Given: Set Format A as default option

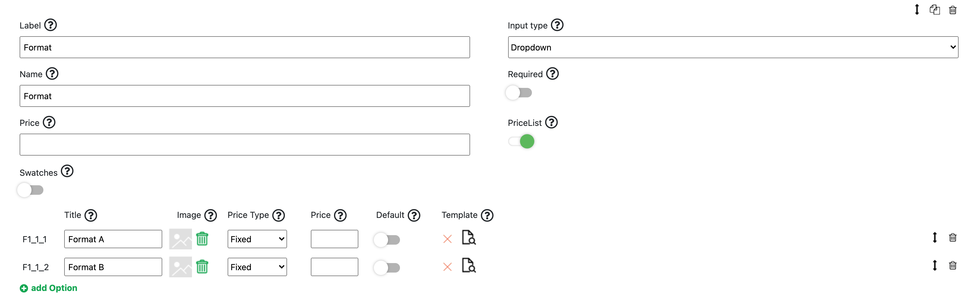Looking at the screenshot, I should coord(387,240).
